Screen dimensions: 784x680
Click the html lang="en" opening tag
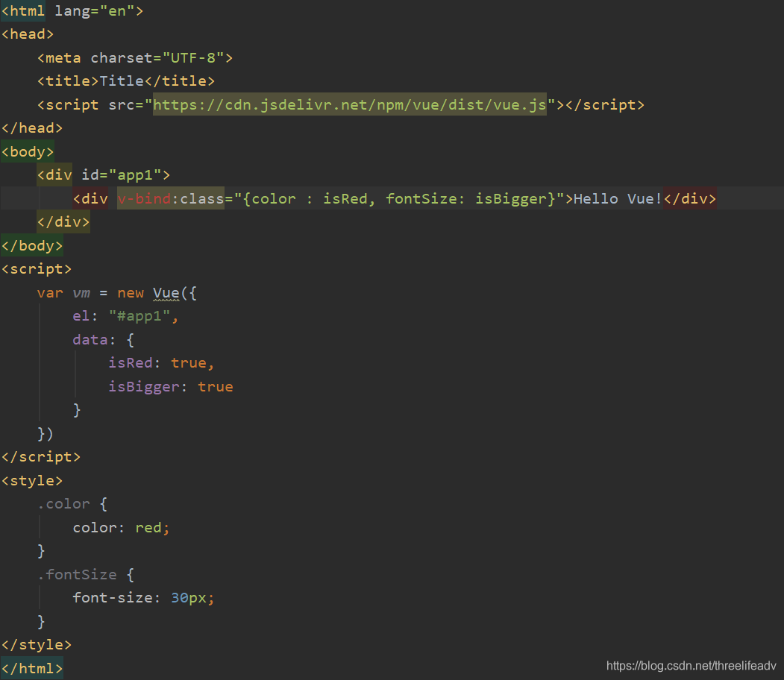[x=72, y=10]
